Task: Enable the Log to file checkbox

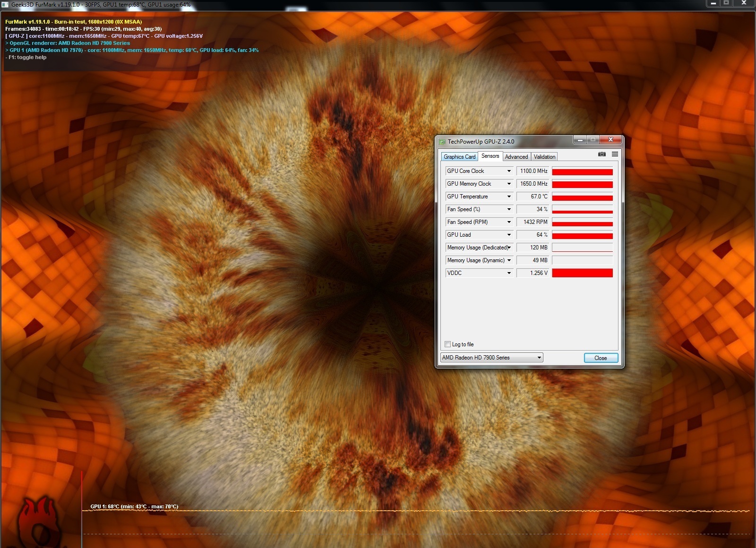Action: 447,344
